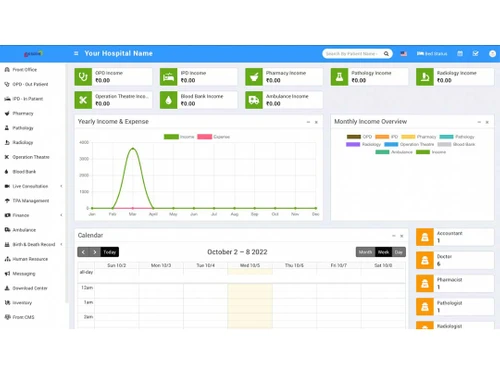
Task: Expand the Finance submenu arrow
Action: [61, 215]
